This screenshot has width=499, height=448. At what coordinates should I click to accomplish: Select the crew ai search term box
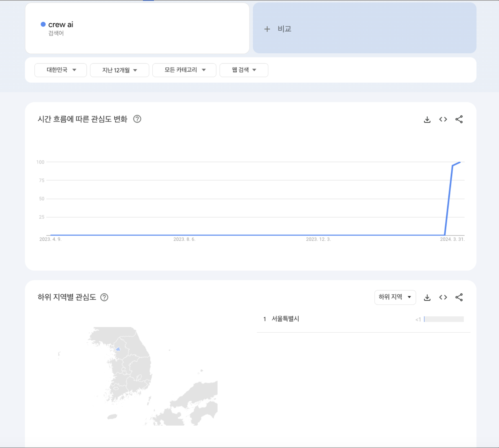click(137, 28)
